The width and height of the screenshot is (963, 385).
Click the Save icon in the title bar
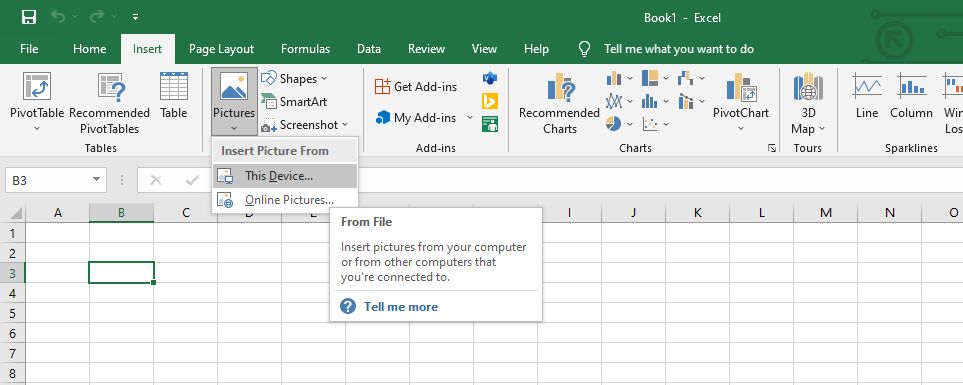click(x=28, y=17)
